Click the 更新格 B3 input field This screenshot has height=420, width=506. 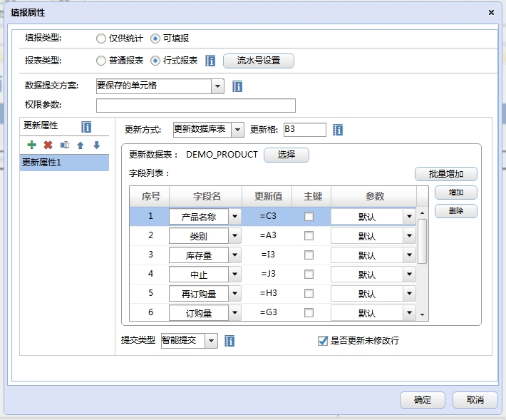[304, 130]
